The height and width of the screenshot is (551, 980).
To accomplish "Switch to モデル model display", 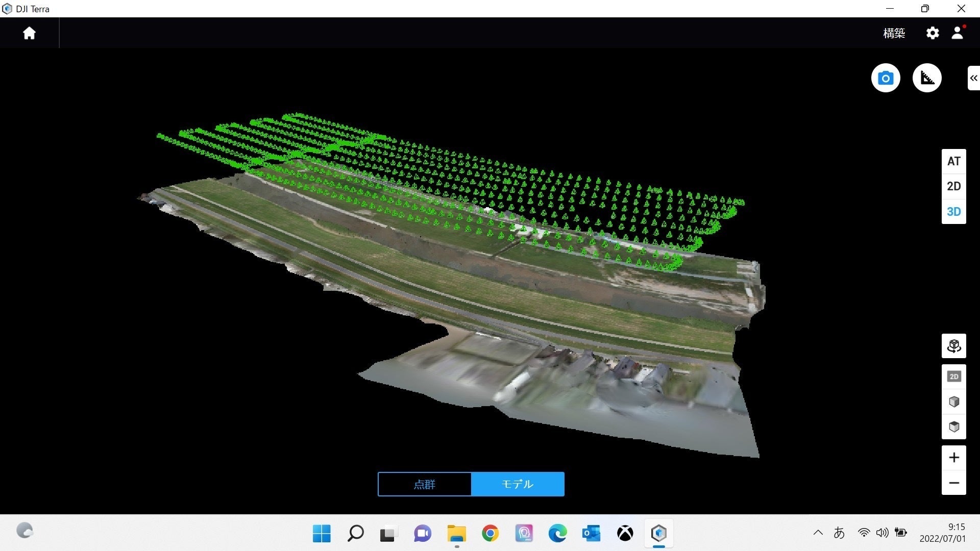I will (518, 484).
